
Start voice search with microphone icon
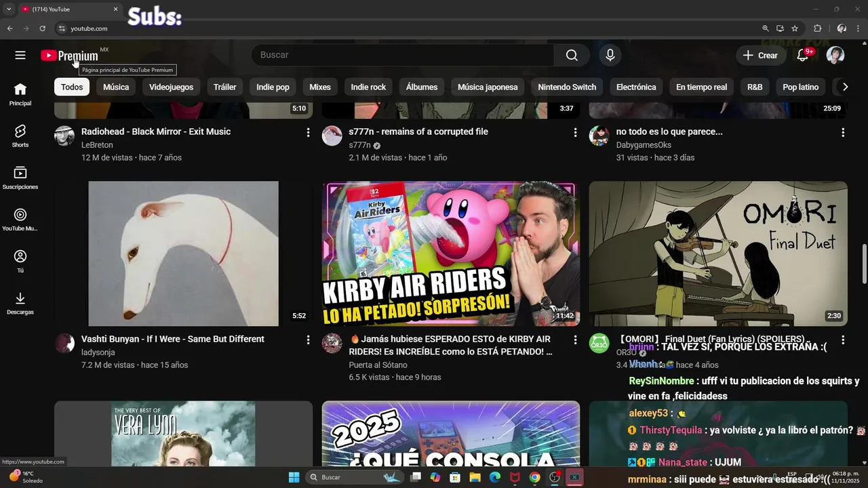(610, 56)
